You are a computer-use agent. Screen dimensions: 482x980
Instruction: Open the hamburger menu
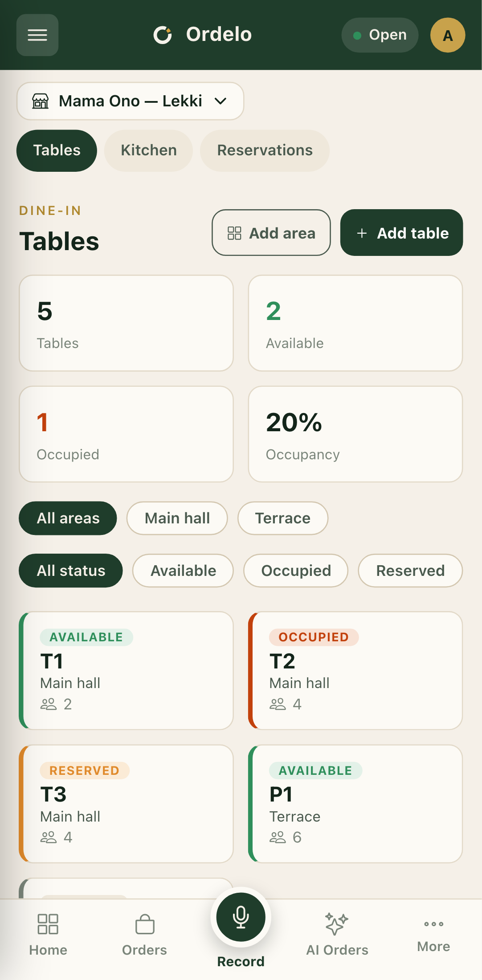37,35
